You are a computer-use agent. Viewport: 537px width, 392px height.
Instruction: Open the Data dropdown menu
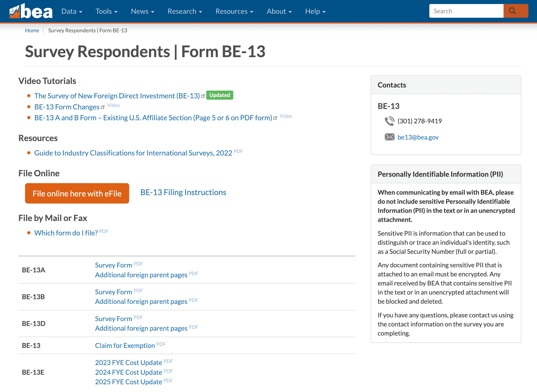pyautogui.click(x=72, y=11)
